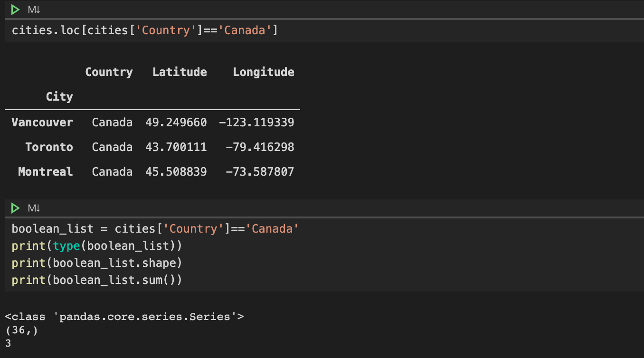Run the cities.loc Canada filter cell
Image resolution: width=644 pixels, height=358 pixels.
16,9
